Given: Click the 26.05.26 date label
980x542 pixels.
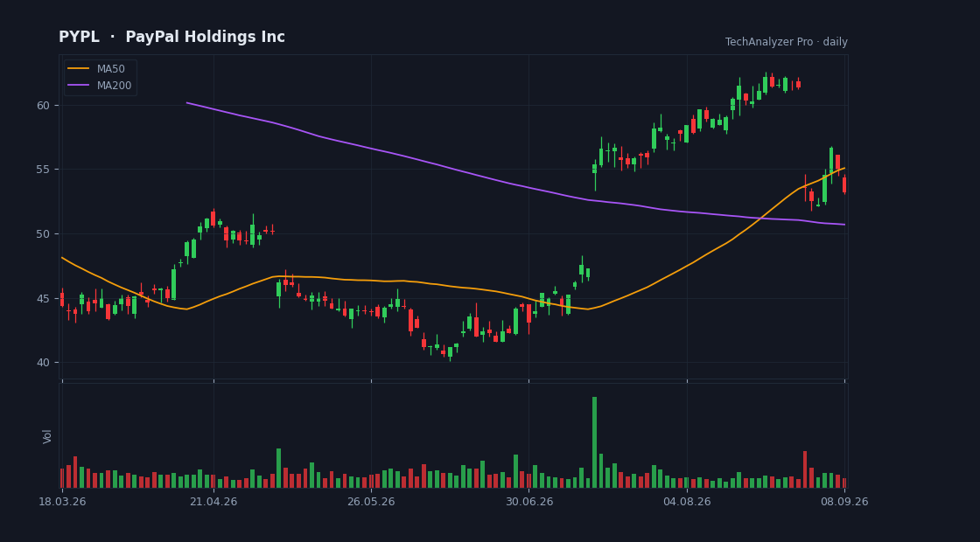Looking at the screenshot, I should pos(371,502).
